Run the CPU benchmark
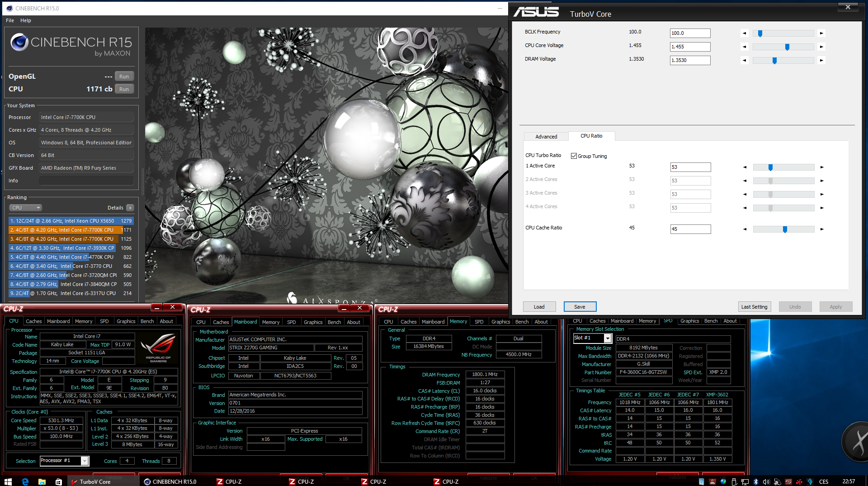The width and height of the screenshot is (868, 486). [124, 89]
